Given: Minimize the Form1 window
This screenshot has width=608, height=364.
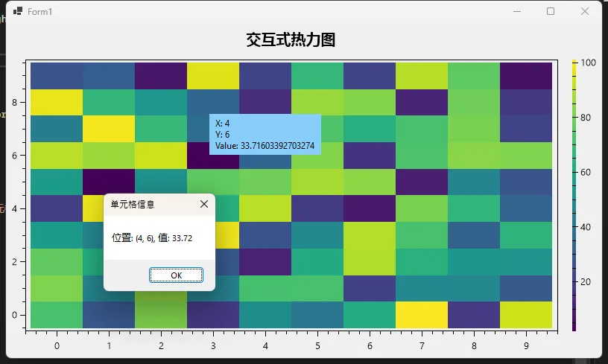Looking at the screenshot, I should tap(516, 12).
